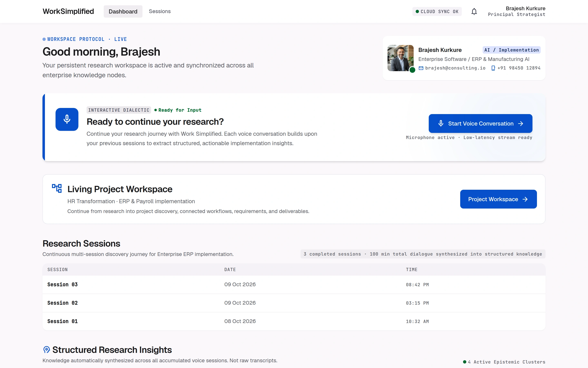Image resolution: width=588 pixels, height=368 pixels.
Task: Click the 10:32 AM time cell
Action: [417, 321]
